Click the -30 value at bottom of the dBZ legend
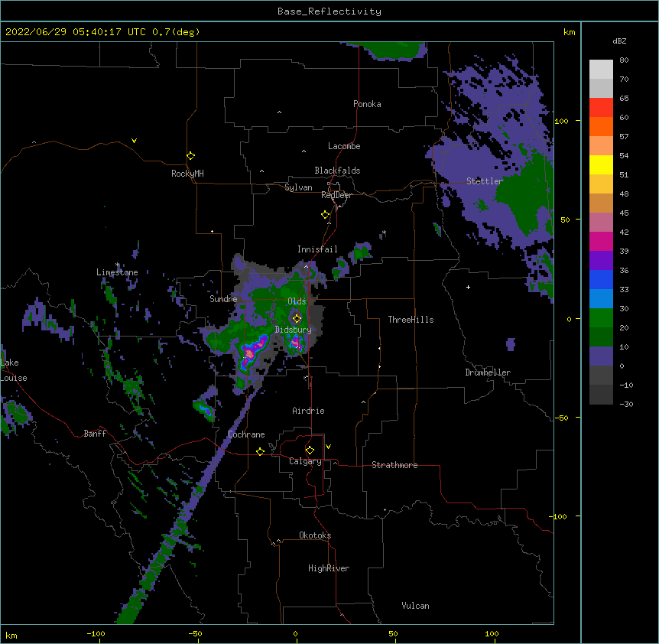 click(x=626, y=404)
